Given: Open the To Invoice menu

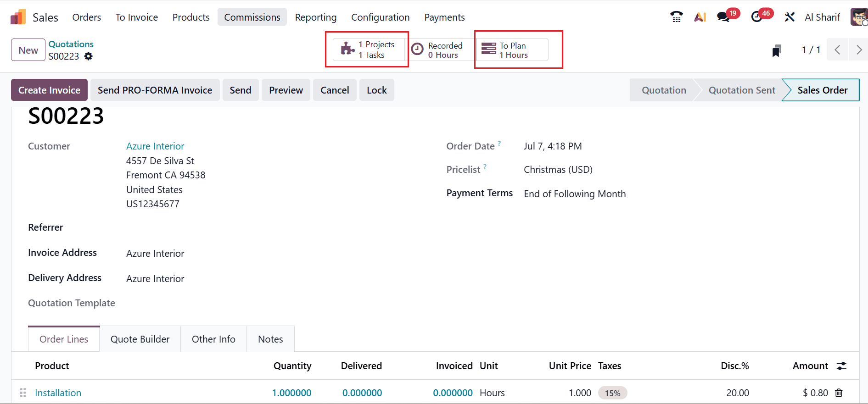Looking at the screenshot, I should (x=137, y=17).
